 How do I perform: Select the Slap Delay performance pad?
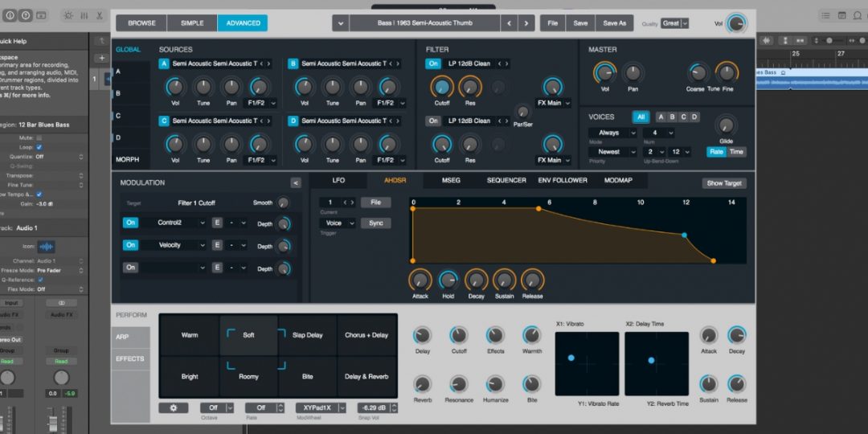click(308, 335)
